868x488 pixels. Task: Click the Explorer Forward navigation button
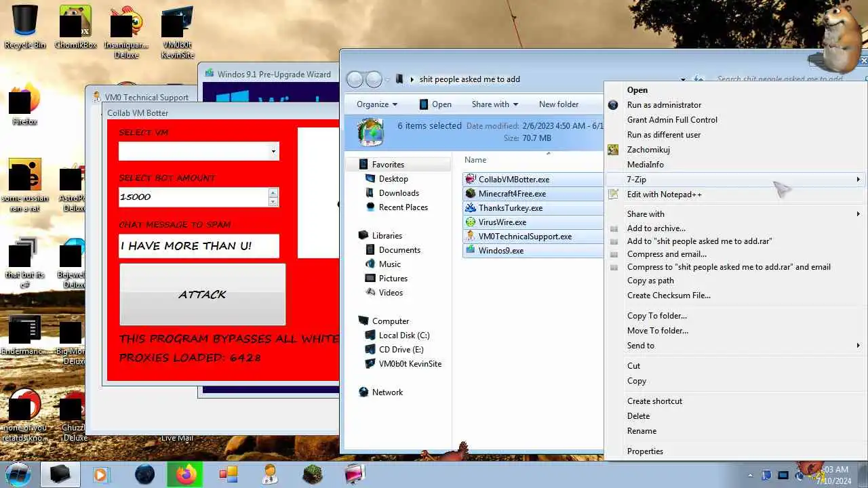374,79
